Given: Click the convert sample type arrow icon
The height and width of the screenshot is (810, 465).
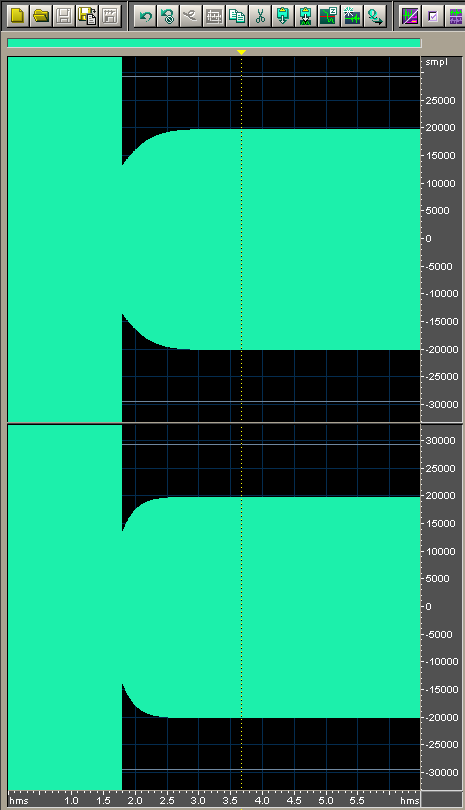Looking at the screenshot, I should (375, 16).
